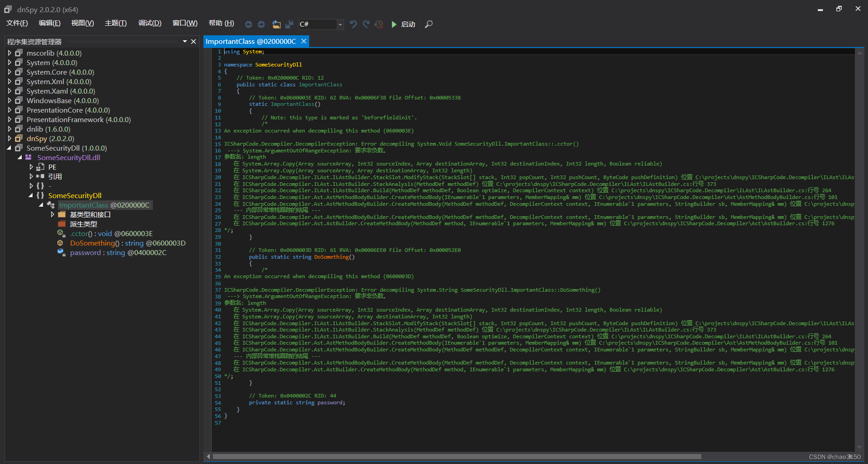Viewport: 868px width, 464px height.
Task: Click the Redo icon
Action: tap(366, 24)
